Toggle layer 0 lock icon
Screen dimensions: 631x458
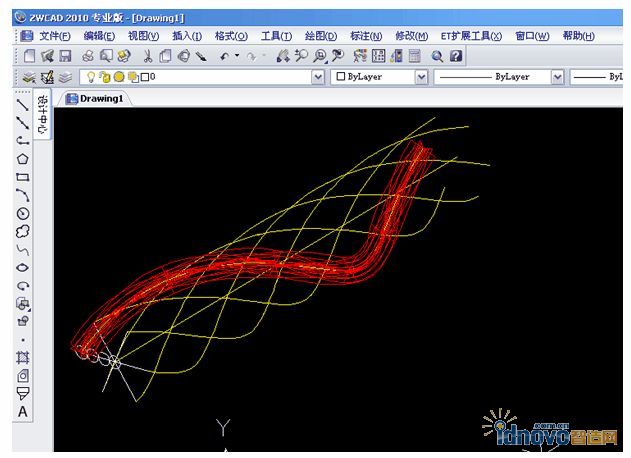click(x=105, y=77)
